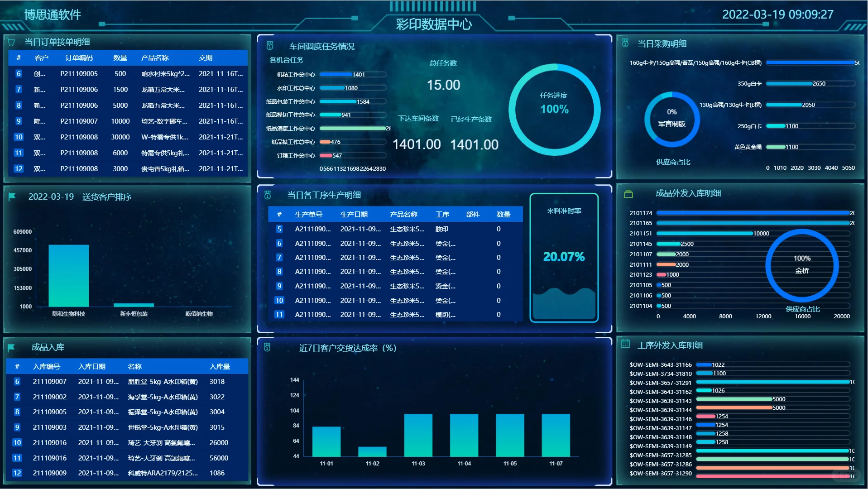Viewport: 868px width, 489px height.
Task: Click the $OW-SEMI-3643-31166 label
Action: point(661,365)
